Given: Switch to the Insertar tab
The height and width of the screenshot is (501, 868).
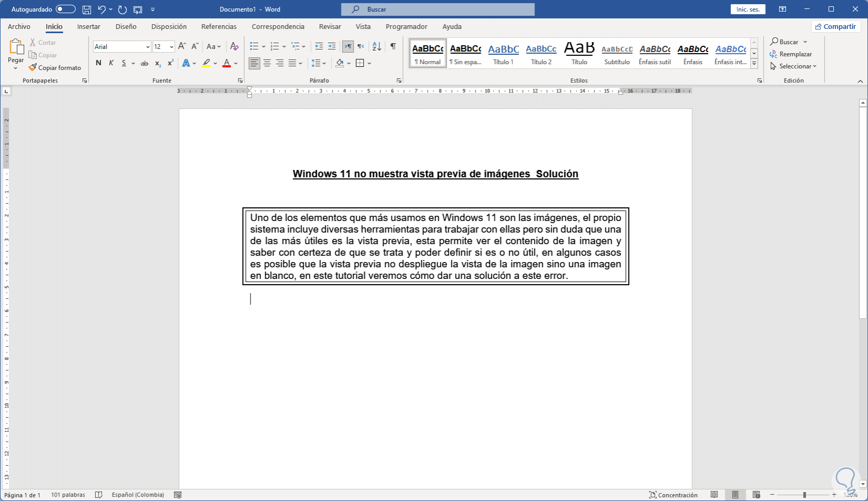Looking at the screenshot, I should [x=89, y=26].
